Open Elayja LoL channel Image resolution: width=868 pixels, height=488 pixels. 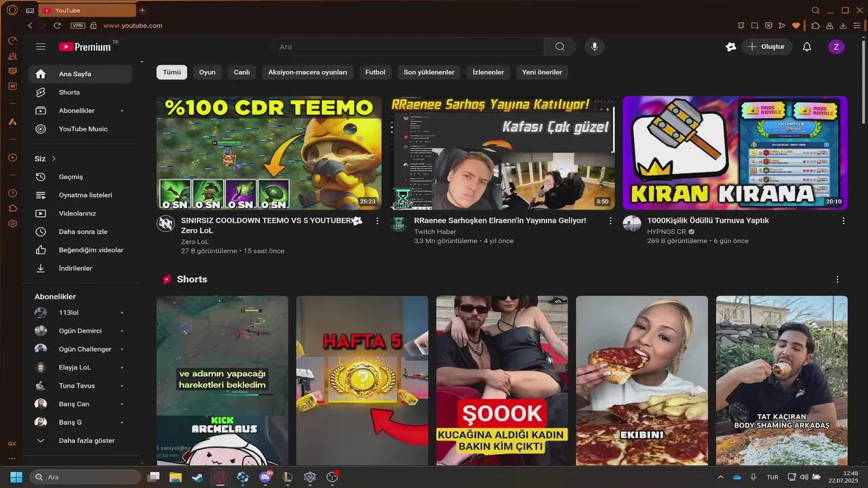pyautogui.click(x=80, y=367)
